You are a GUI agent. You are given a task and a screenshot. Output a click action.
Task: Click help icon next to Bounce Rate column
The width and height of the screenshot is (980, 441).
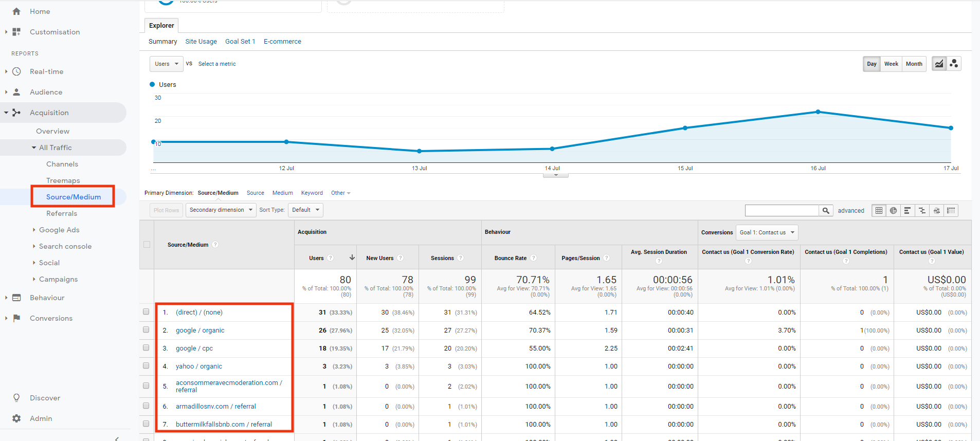(x=533, y=258)
